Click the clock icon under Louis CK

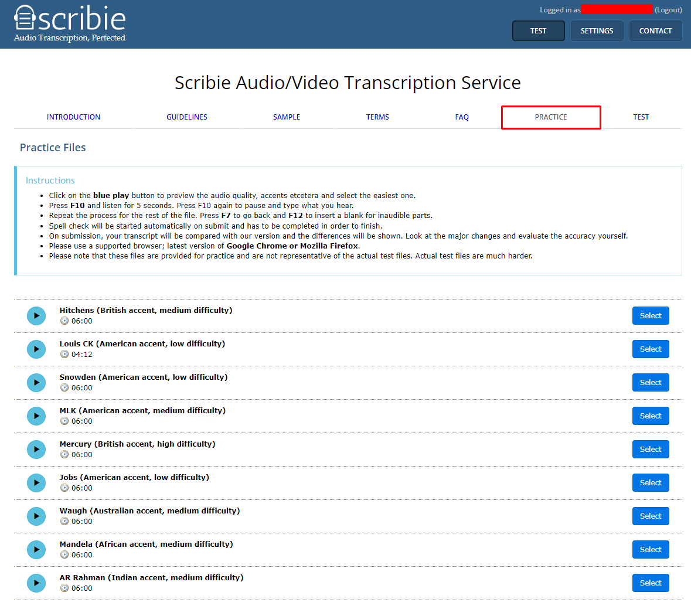pyautogui.click(x=64, y=355)
